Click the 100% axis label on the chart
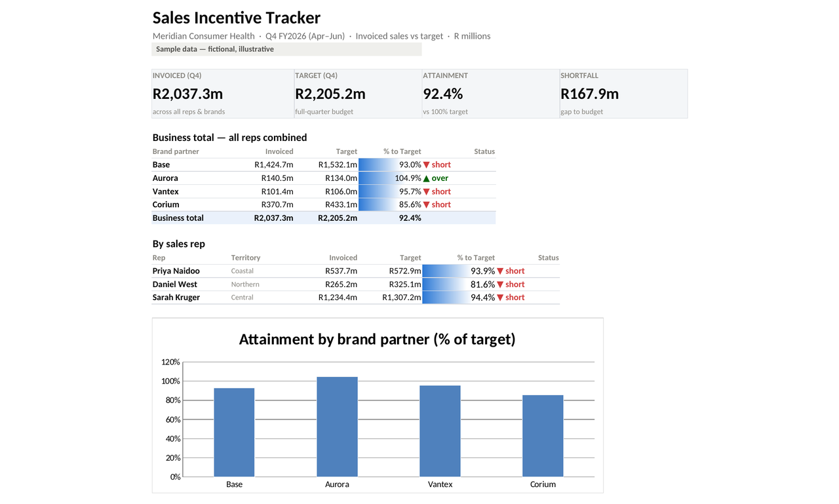 [x=170, y=381]
